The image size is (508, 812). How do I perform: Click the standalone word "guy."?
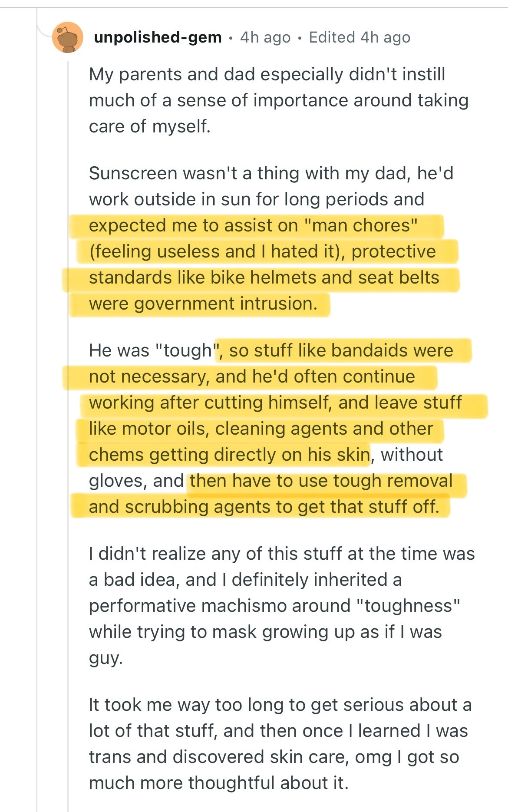[x=106, y=658]
